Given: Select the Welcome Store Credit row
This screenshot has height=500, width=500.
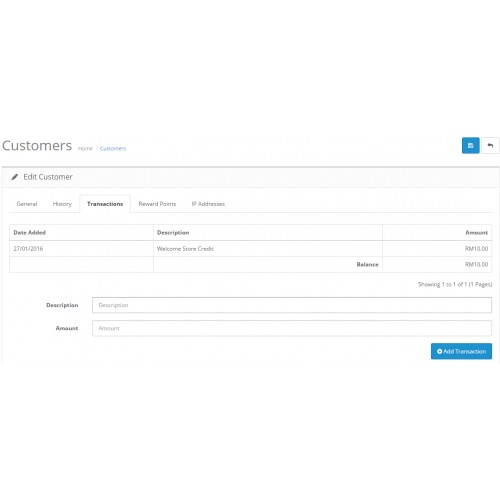Looking at the screenshot, I should pos(250,249).
